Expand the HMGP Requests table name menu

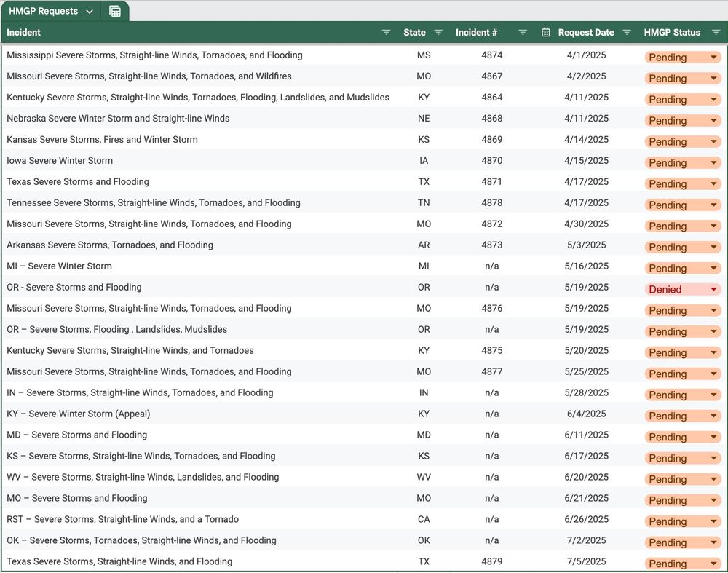click(90, 12)
